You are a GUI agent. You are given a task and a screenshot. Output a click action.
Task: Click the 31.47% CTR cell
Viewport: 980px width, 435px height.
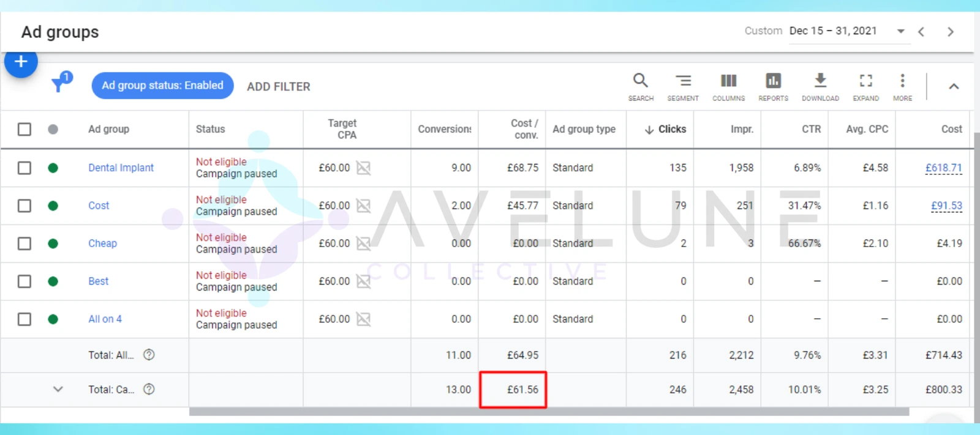coord(804,206)
